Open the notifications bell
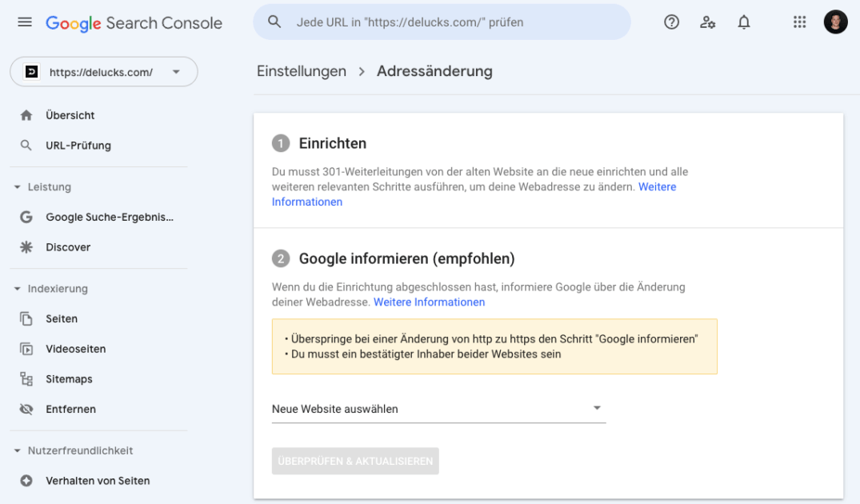This screenshot has height=504, width=860. coord(744,22)
